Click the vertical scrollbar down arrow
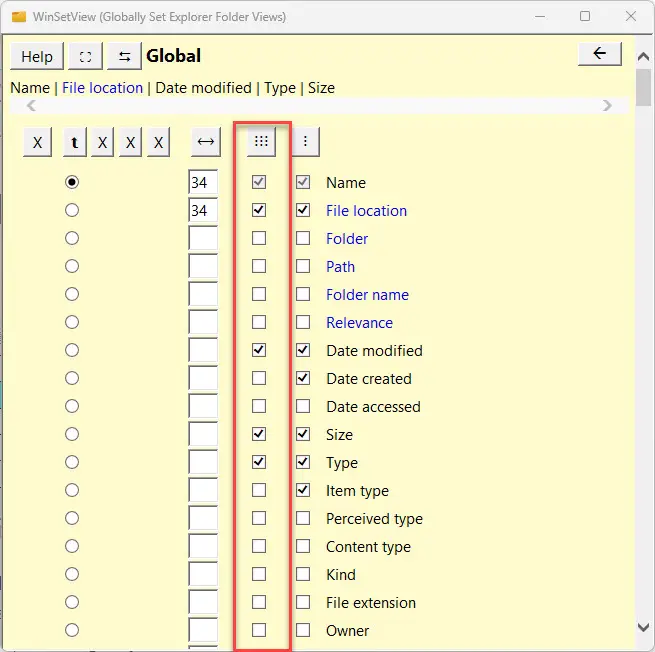The width and height of the screenshot is (655, 652). click(x=644, y=627)
